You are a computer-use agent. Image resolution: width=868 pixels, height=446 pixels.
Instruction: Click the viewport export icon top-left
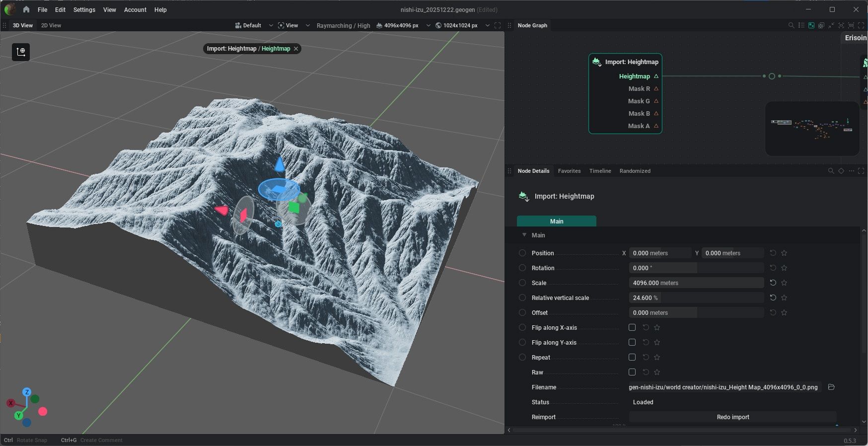click(x=21, y=52)
